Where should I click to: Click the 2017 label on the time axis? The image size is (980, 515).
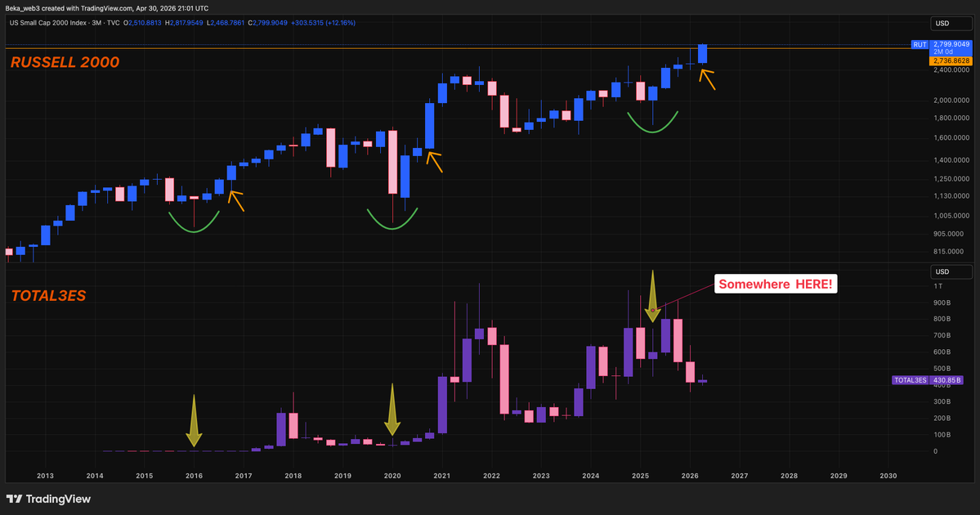click(244, 476)
